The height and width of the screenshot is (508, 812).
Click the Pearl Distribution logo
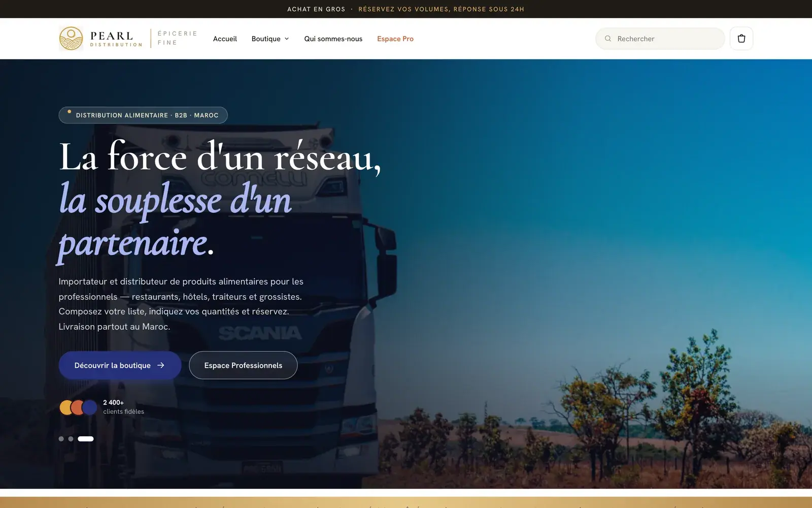[x=101, y=39]
